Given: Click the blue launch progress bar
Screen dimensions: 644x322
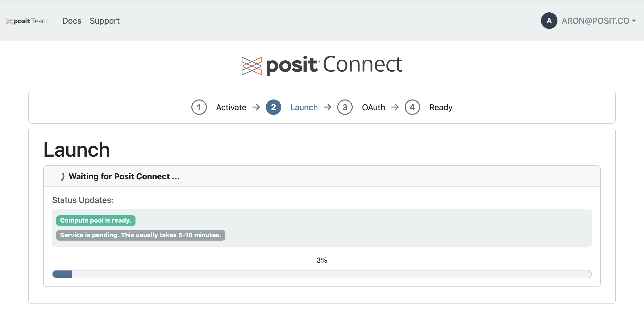Looking at the screenshot, I should click(x=62, y=274).
